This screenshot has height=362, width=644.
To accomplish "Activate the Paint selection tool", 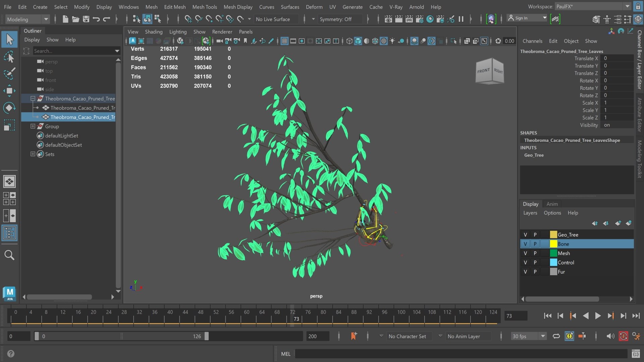I will pyautogui.click(x=9, y=74).
